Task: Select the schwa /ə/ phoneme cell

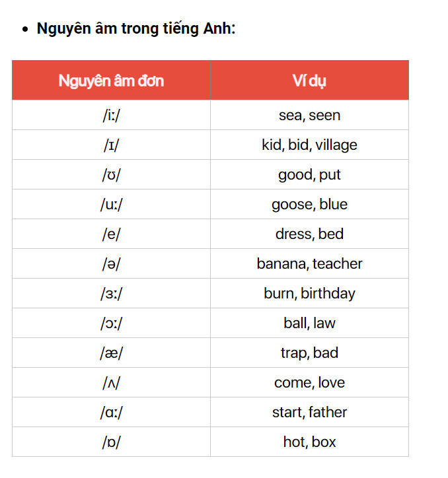Action: 111,264
